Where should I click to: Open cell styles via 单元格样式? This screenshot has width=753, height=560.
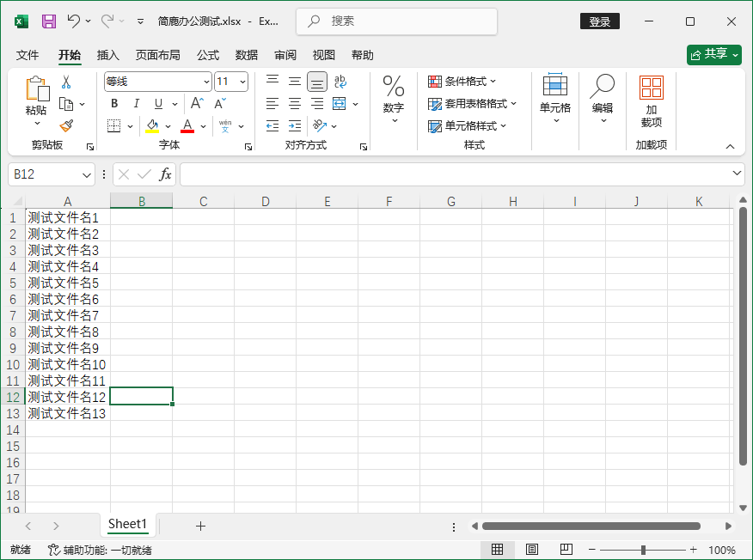(467, 126)
